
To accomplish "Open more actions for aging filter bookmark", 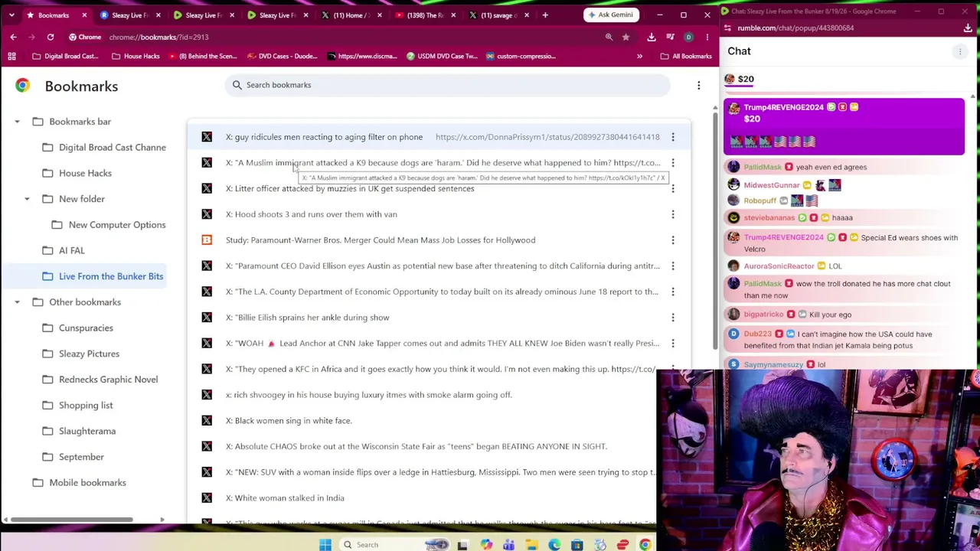I will [673, 137].
